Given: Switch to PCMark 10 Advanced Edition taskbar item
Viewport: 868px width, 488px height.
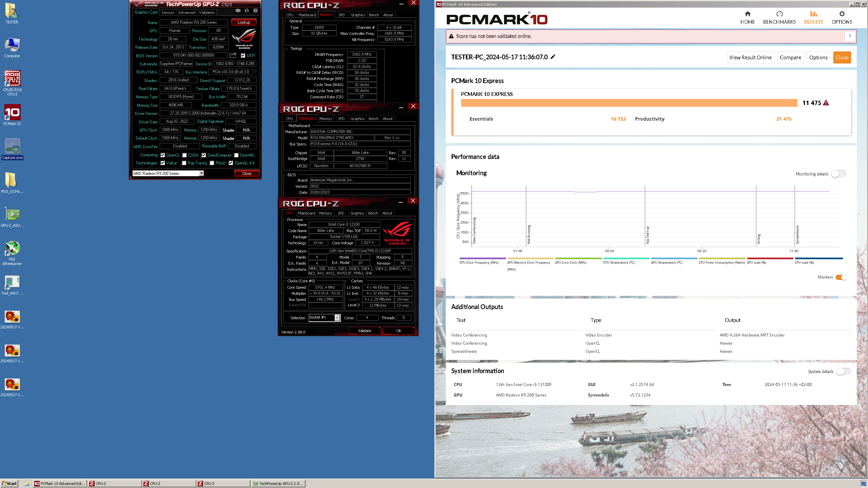Looking at the screenshot, I should tap(60, 484).
